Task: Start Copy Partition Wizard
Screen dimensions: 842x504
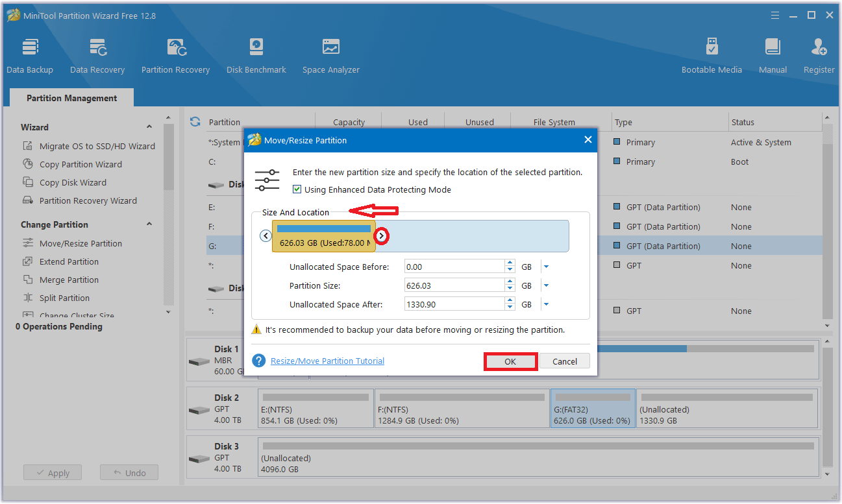Action: tap(80, 164)
